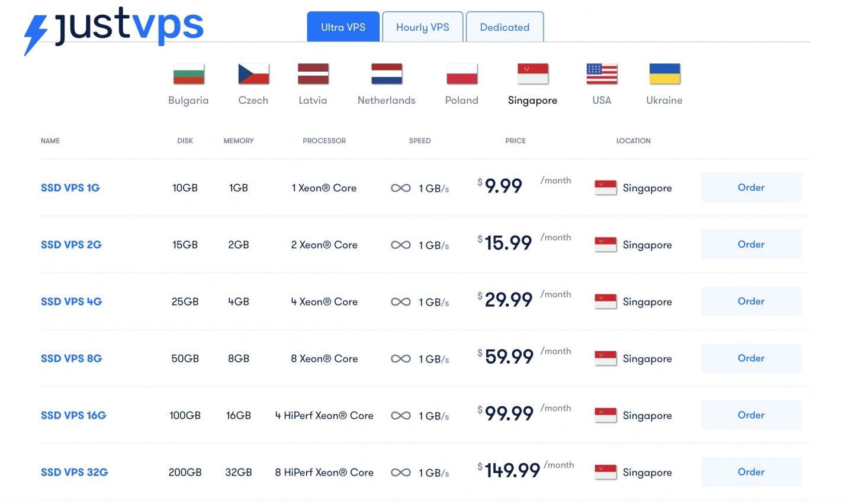Open the SSD VPS 8G plan link
The width and height of the screenshot is (845, 504).
pos(71,358)
